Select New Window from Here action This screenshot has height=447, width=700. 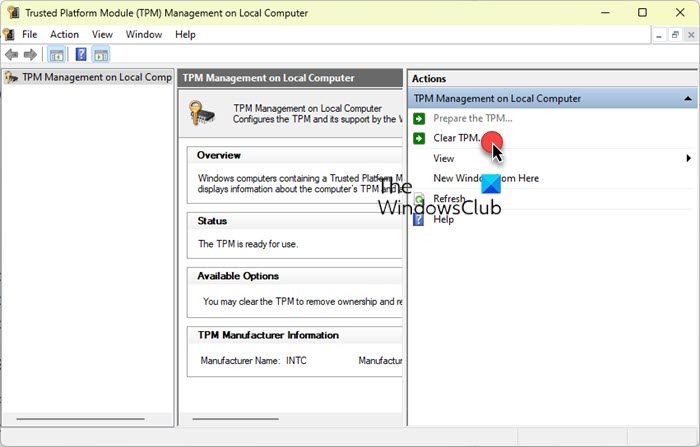click(486, 178)
